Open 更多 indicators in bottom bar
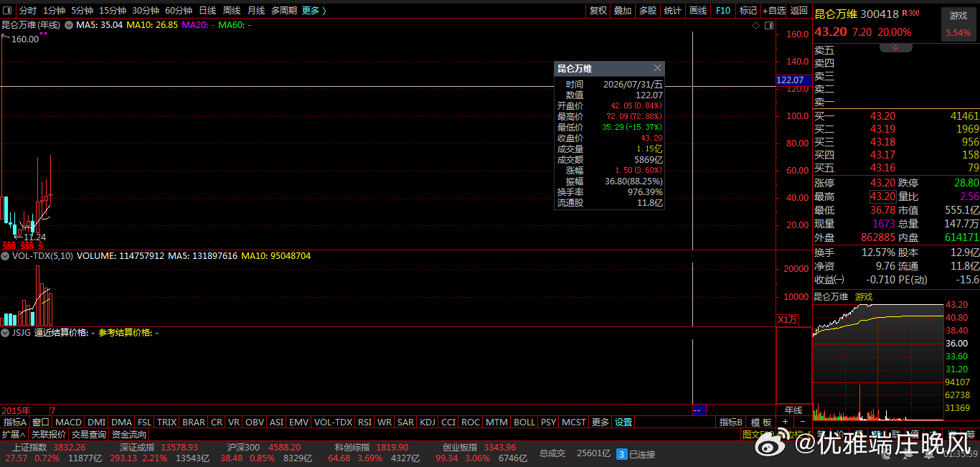Screen dimensions: 980x467 600,423
